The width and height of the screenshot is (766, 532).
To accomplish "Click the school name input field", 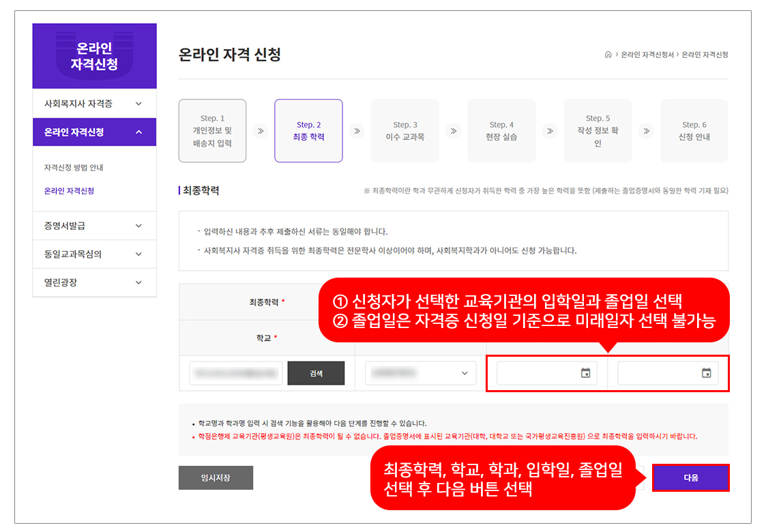I will [x=235, y=373].
